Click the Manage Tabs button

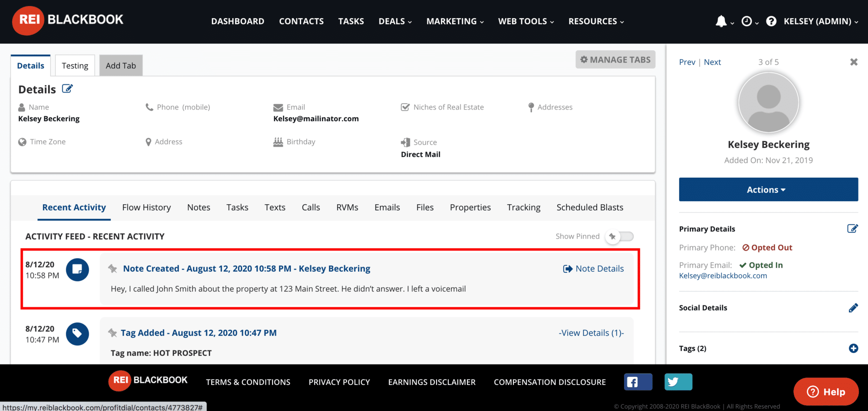click(x=615, y=60)
